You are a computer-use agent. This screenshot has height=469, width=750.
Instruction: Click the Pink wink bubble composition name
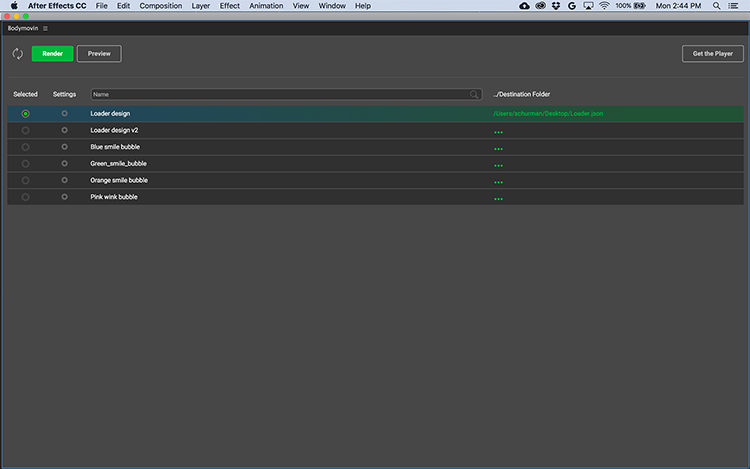point(114,197)
